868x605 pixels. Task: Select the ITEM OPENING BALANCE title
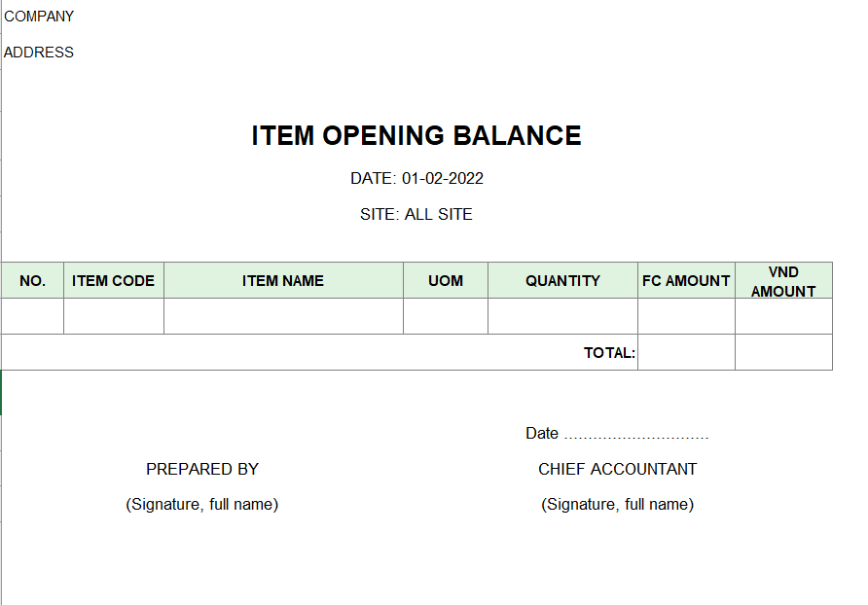click(x=416, y=136)
